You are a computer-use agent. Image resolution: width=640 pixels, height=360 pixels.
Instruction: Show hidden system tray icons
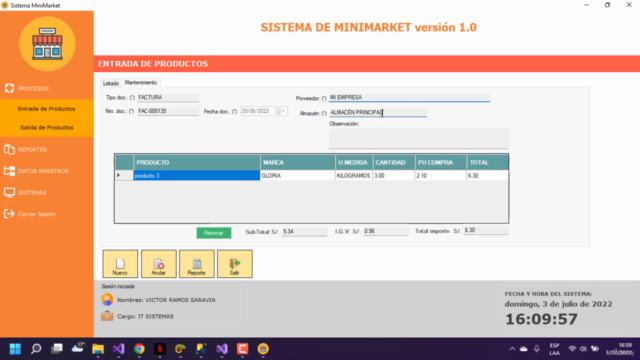coord(512,349)
